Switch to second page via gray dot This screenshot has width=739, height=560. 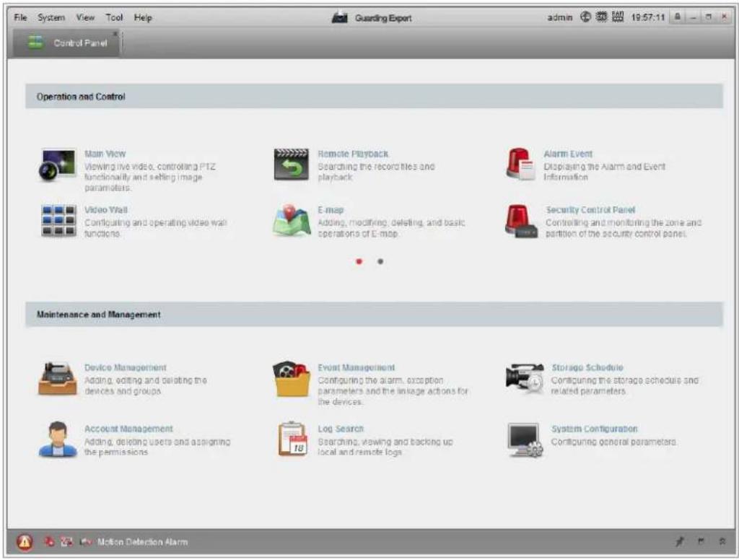(380, 261)
